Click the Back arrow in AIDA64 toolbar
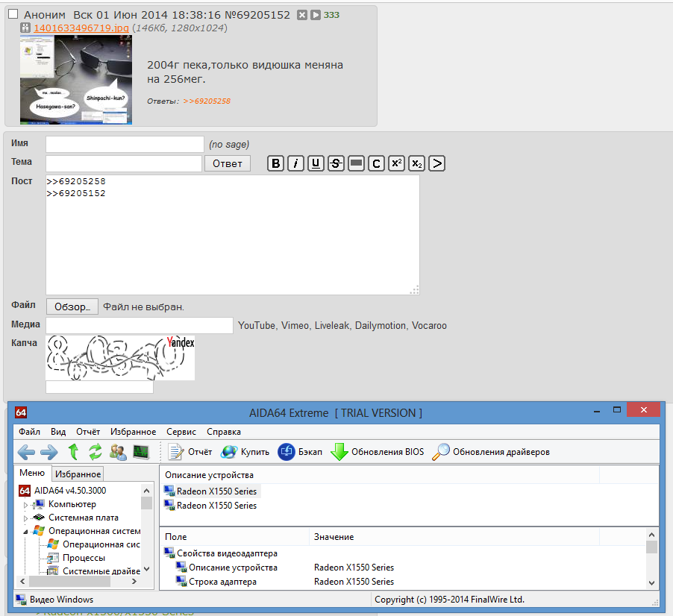The width and height of the screenshot is (673, 616). pos(26,452)
